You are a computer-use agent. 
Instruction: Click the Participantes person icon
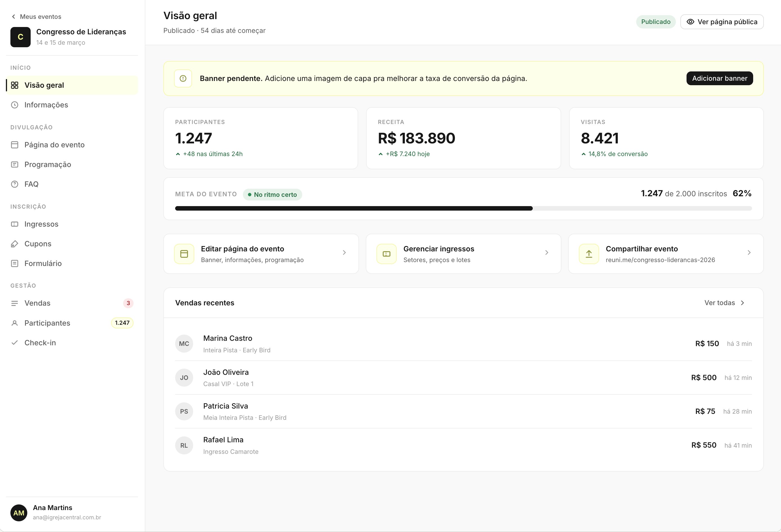(14, 323)
